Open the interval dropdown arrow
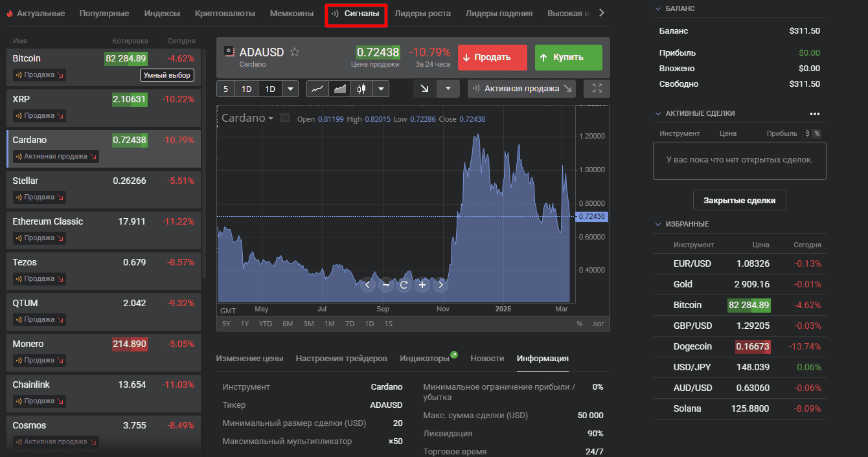Screen dimensions: 868x457 click(290, 89)
